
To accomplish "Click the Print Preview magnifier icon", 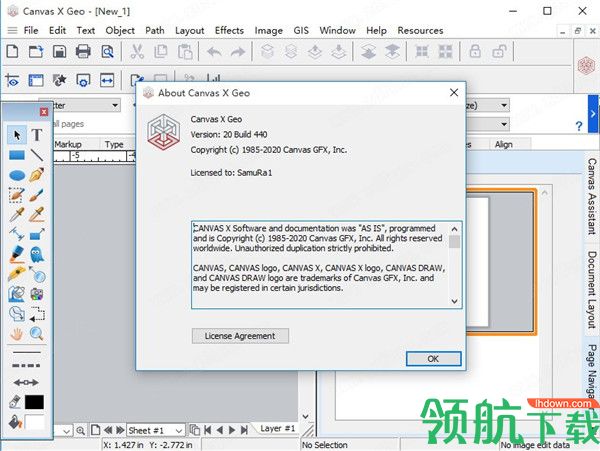I will 107,51.
